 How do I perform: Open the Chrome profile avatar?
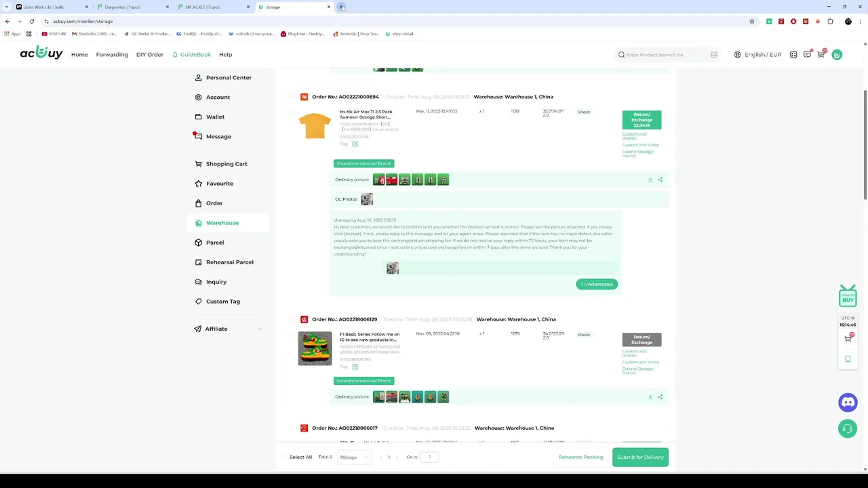pos(848,21)
